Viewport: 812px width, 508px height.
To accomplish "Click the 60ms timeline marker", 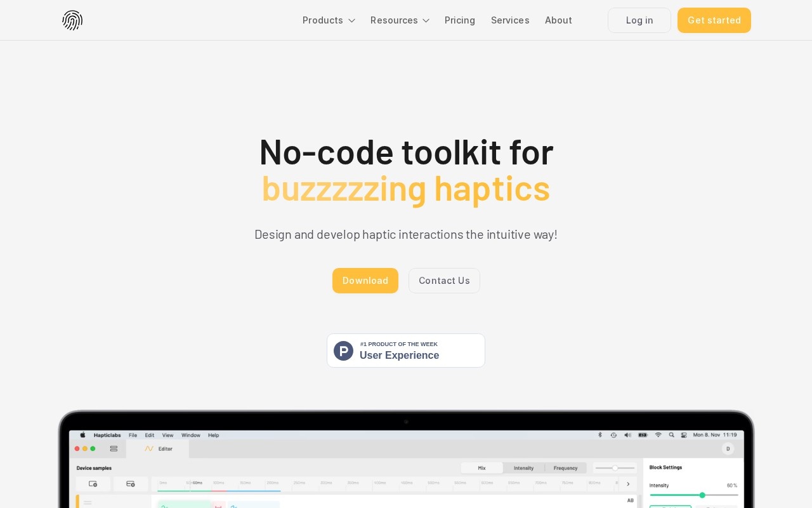I will (197, 483).
